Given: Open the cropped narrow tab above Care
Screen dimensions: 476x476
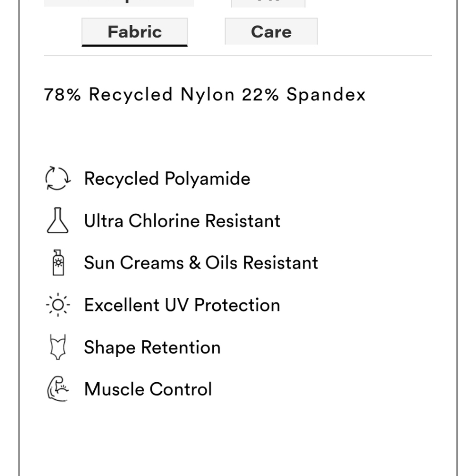Looking at the screenshot, I should (268, 3).
